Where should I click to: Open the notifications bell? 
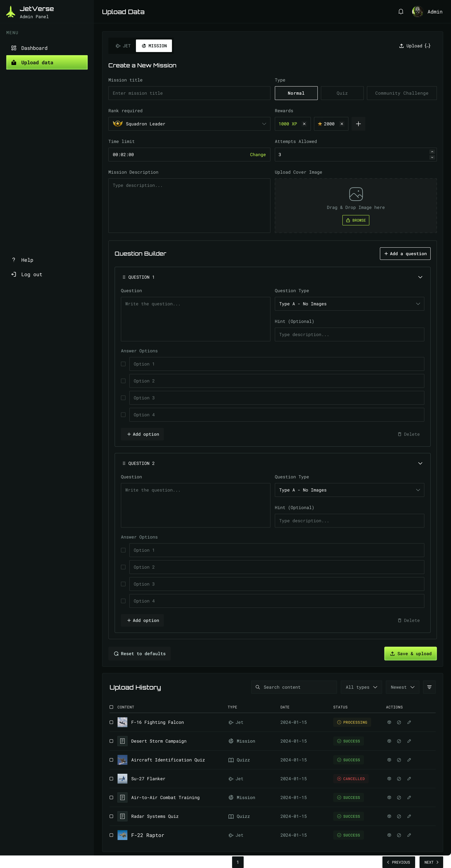coord(401,12)
